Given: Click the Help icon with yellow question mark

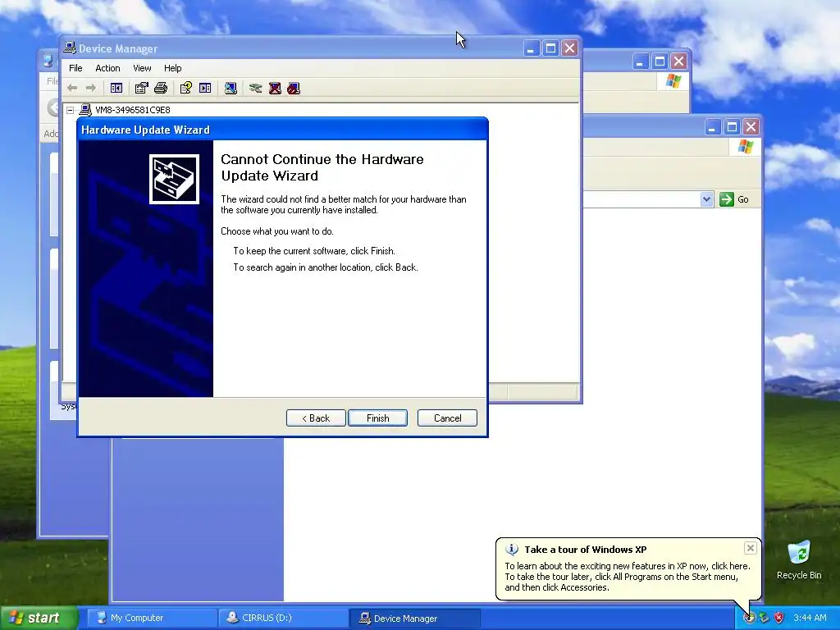Looking at the screenshot, I should click(186, 88).
